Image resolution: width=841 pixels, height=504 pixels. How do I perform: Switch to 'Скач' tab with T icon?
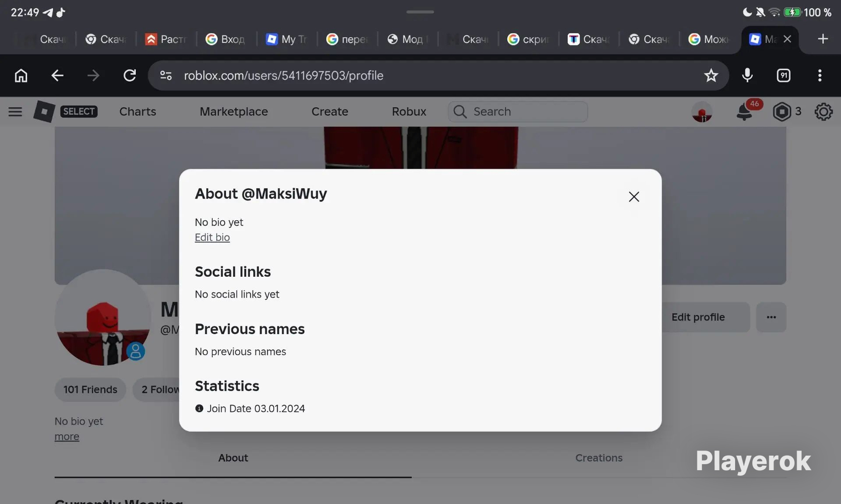tap(588, 39)
